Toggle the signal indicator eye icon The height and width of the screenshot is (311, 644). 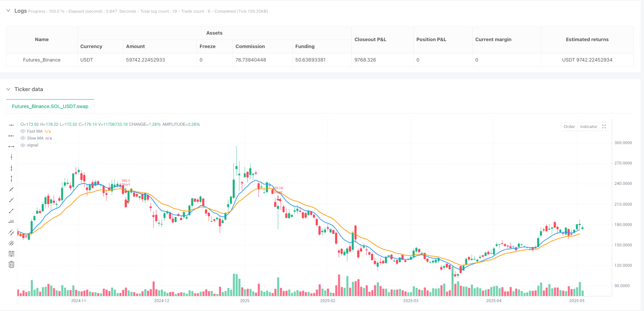tap(23, 145)
